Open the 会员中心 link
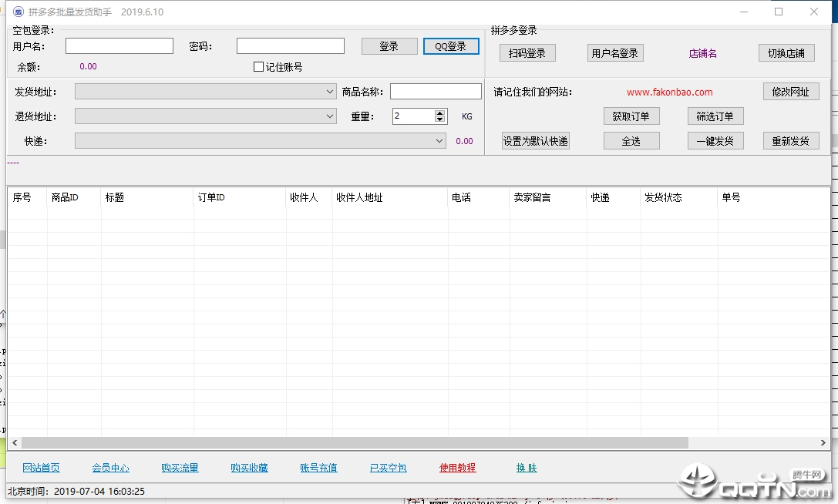The width and height of the screenshot is (838, 504). (111, 468)
